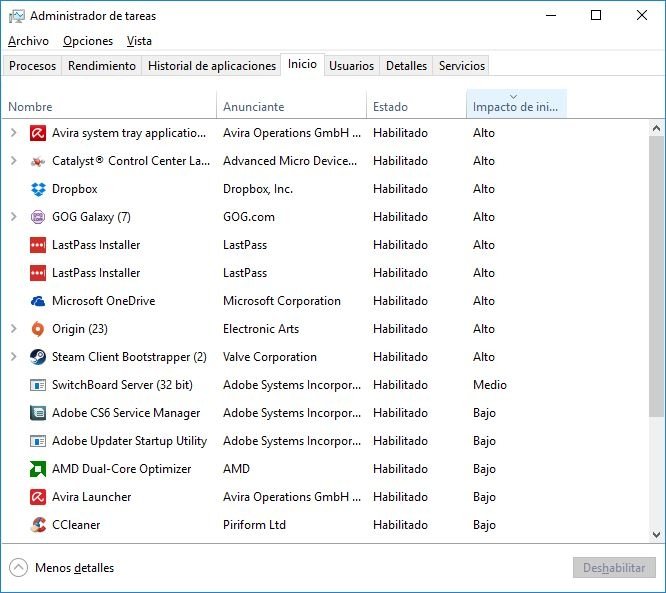The image size is (666, 593).
Task: Click the Electronic Arts publisher text
Action: [261, 329]
